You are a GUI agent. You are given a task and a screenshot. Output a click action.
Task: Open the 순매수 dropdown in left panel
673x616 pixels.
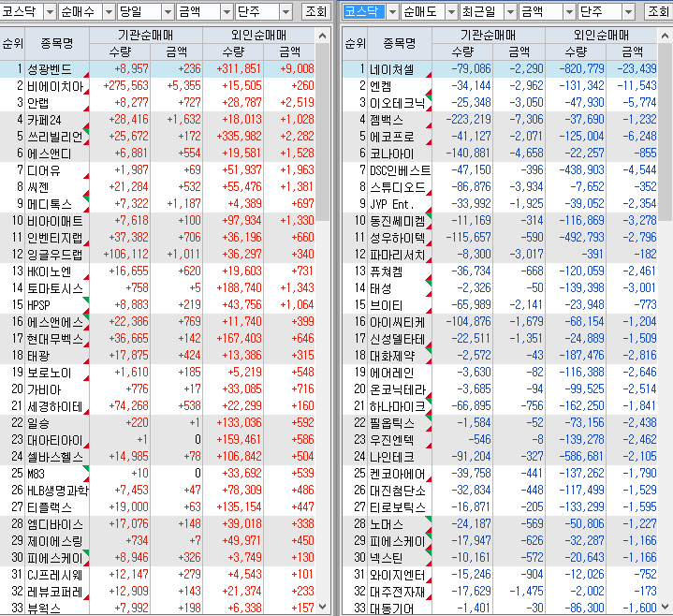pos(109,11)
